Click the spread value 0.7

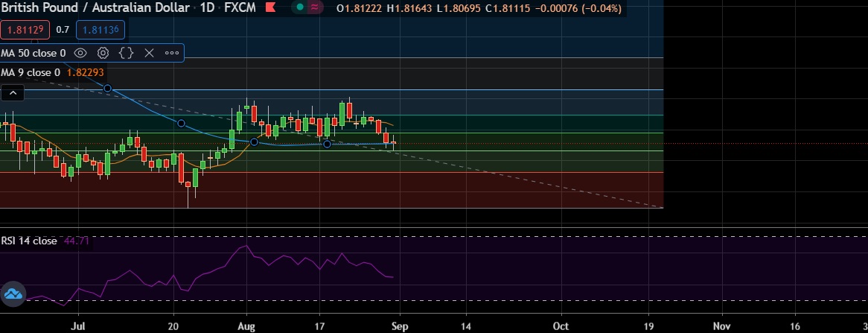(63, 30)
